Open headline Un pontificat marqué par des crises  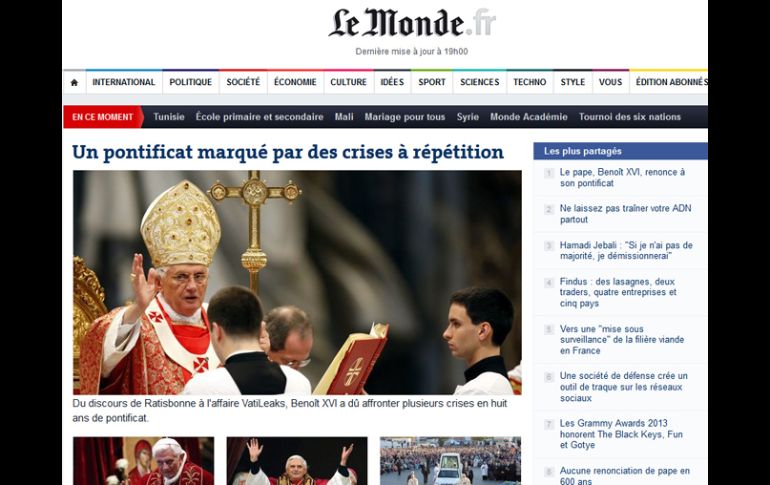click(288, 152)
